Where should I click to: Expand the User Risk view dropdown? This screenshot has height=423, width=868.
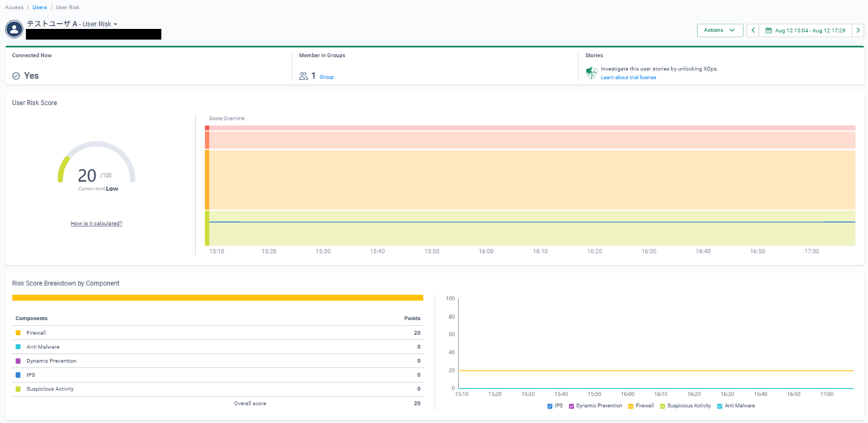coord(115,24)
